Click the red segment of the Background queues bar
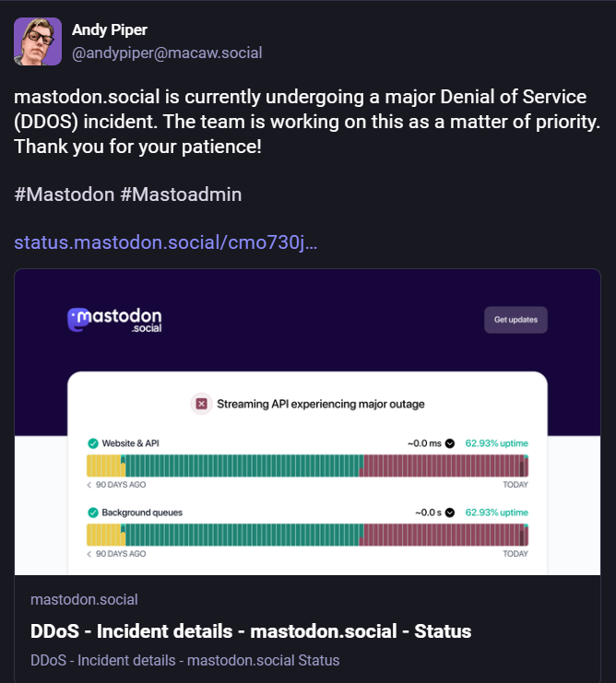Image resolution: width=616 pixels, height=683 pixels. (443, 535)
